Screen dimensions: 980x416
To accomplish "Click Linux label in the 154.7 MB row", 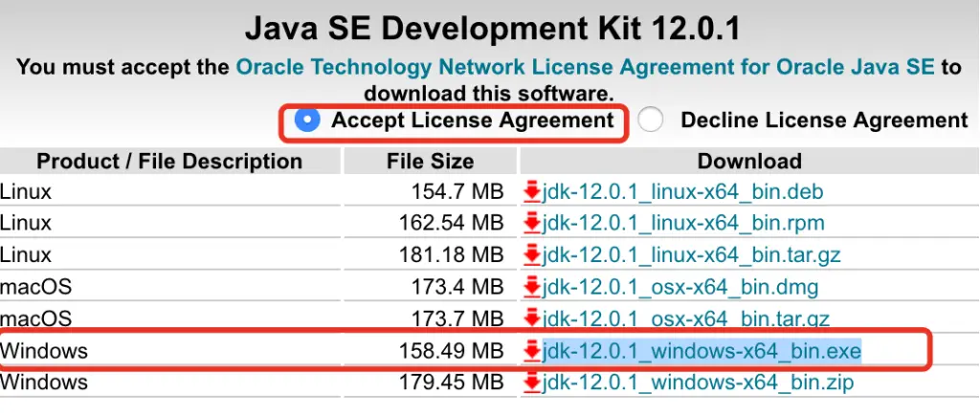I will [26, 192].
